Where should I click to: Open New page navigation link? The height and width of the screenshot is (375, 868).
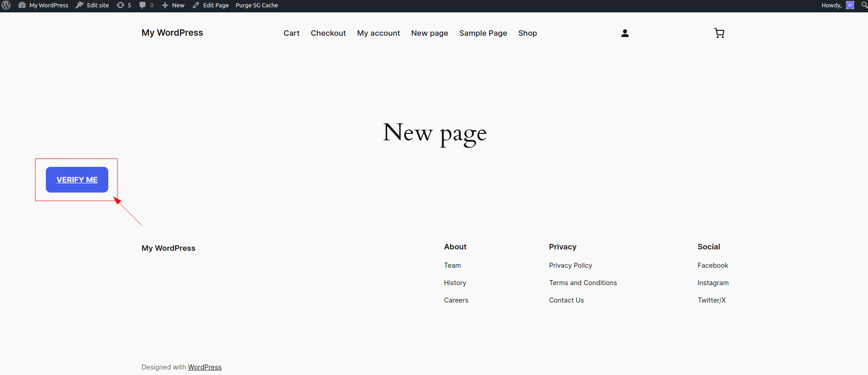click(x=429, y=33)
